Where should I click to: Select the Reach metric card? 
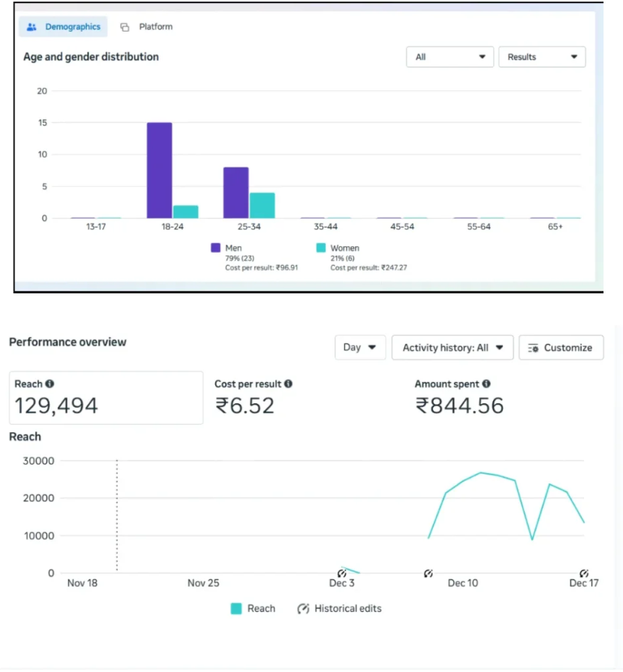pyautogui.click(x=106, y=397)
